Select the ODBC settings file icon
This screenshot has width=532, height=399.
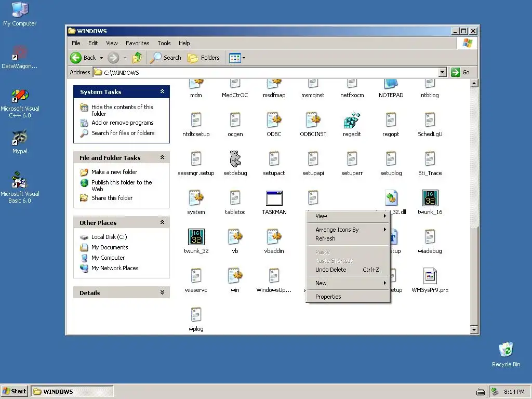274,121
